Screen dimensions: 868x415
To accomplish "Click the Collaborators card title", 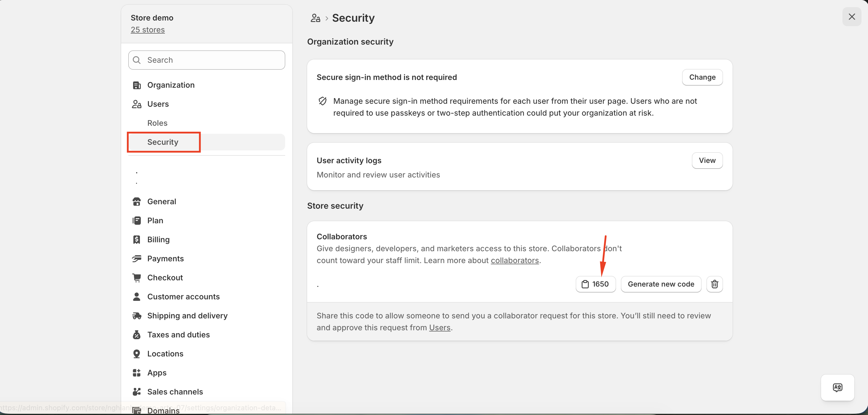I will click(x=342, y=237).
